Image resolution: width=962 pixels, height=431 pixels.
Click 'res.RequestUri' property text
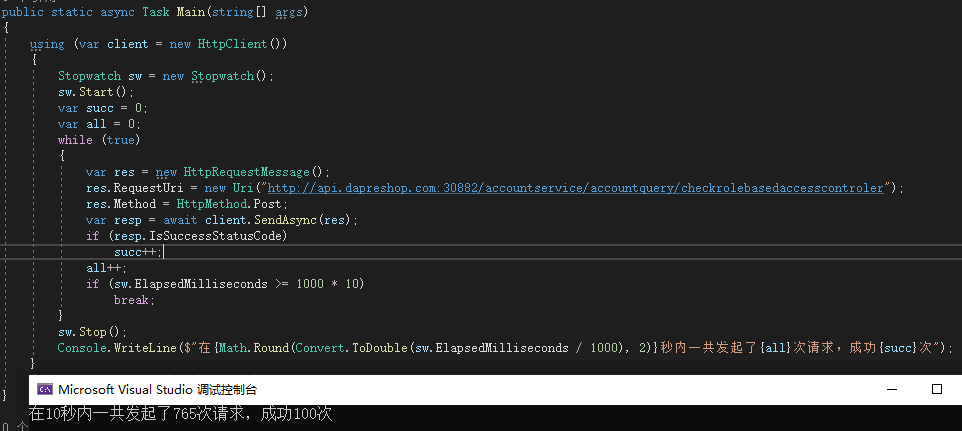tap(135, 188)
